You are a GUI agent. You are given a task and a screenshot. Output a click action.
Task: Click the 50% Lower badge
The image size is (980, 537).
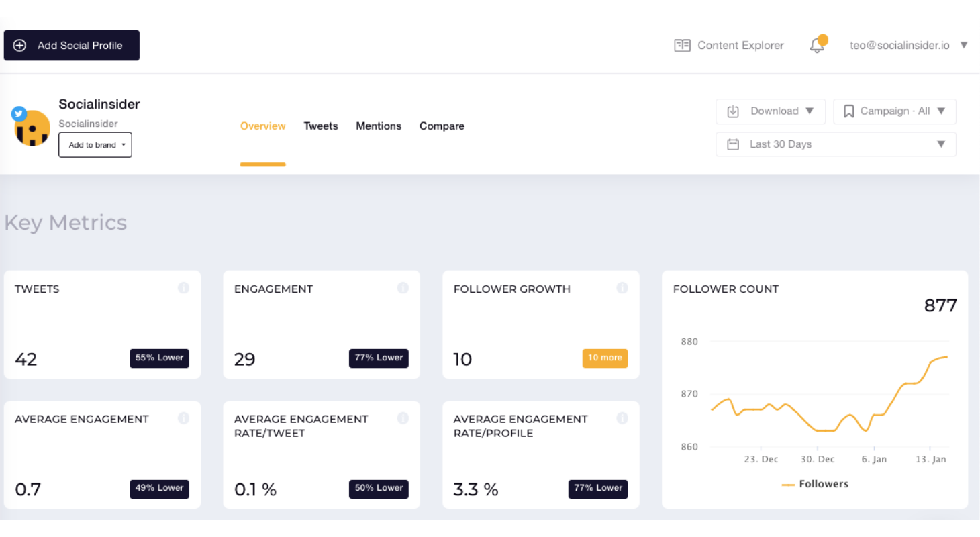[379, 489]
